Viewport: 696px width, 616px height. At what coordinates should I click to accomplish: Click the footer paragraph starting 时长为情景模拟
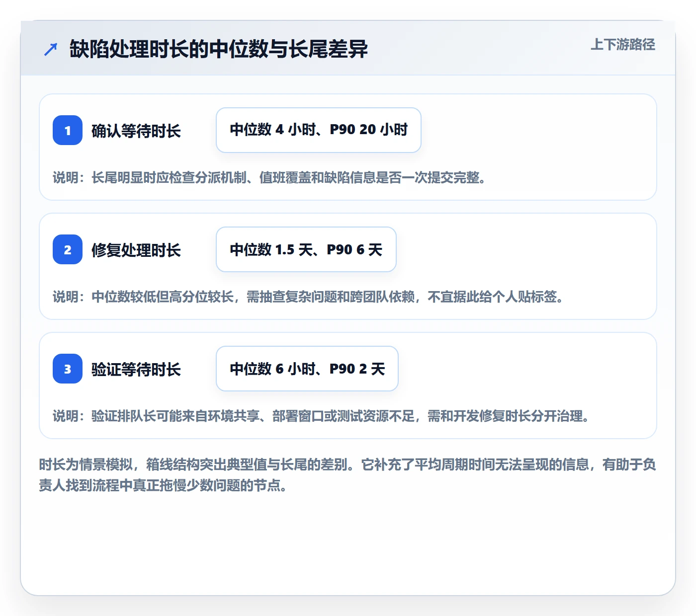[x=348, y=475]
